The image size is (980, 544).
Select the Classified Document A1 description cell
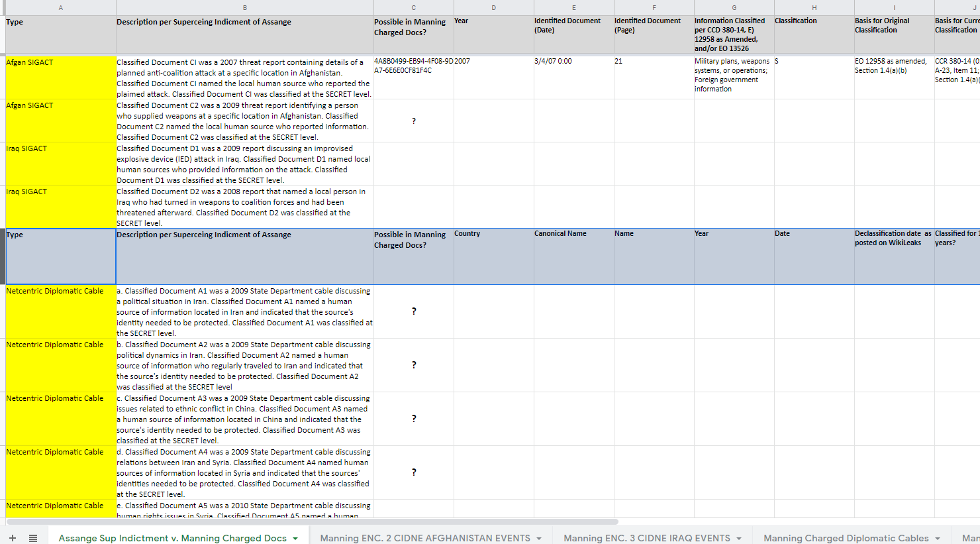tap(245, 311)
